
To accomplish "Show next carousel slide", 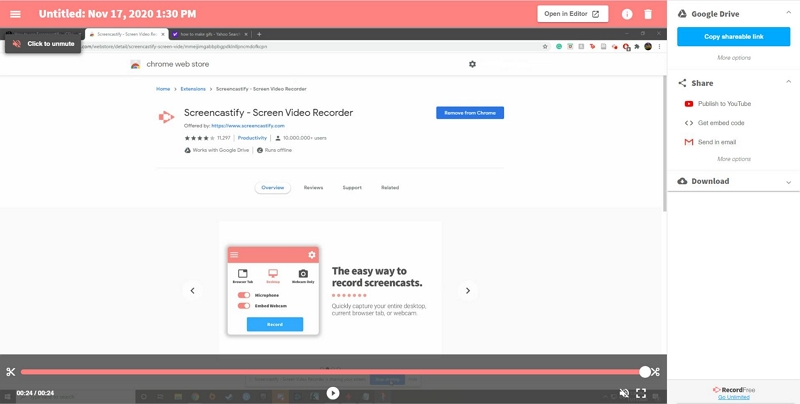I will 468,291.
